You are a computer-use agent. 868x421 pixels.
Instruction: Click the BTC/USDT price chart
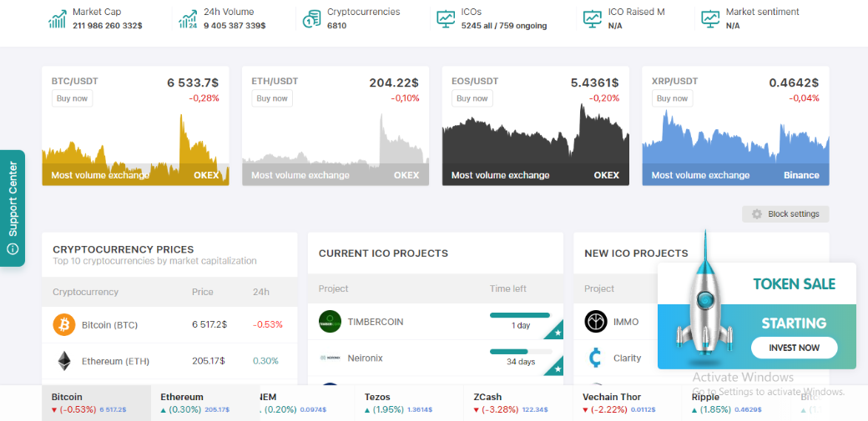[135, 149]
